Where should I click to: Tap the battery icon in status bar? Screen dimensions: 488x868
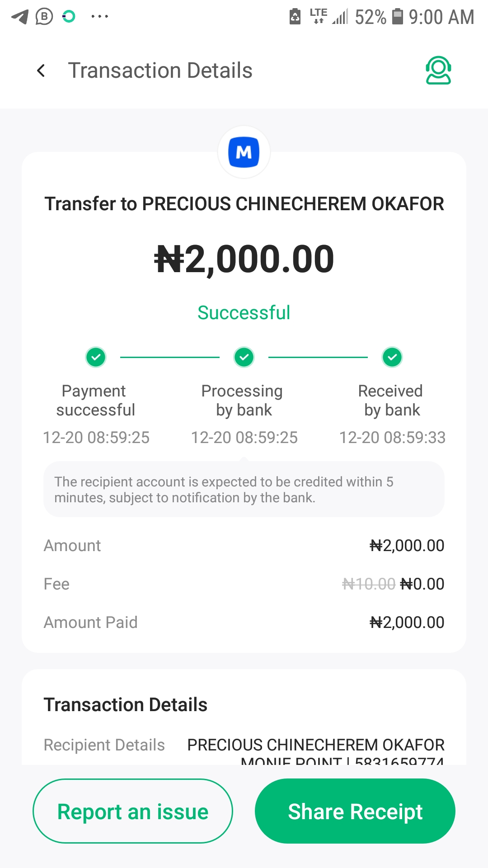pos(397,17)
